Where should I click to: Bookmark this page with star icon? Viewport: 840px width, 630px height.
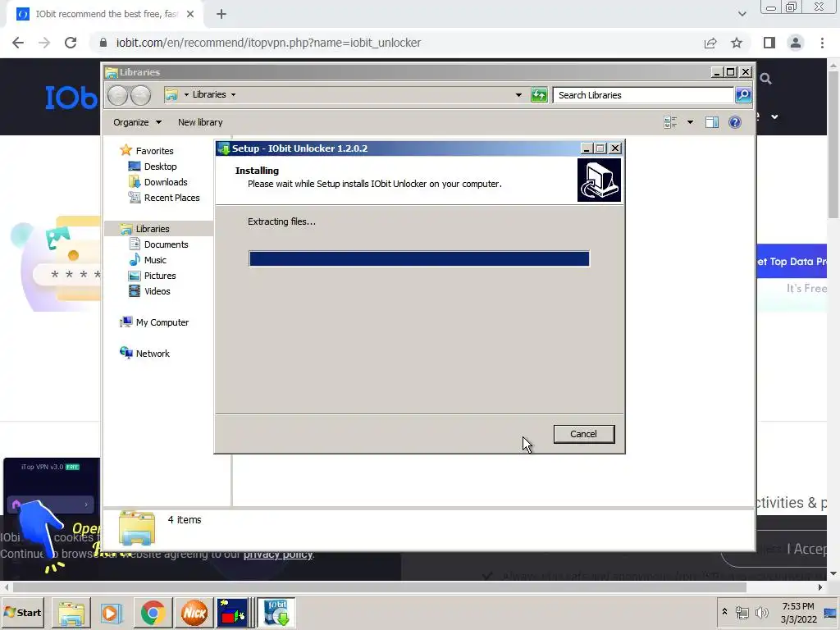737,43
